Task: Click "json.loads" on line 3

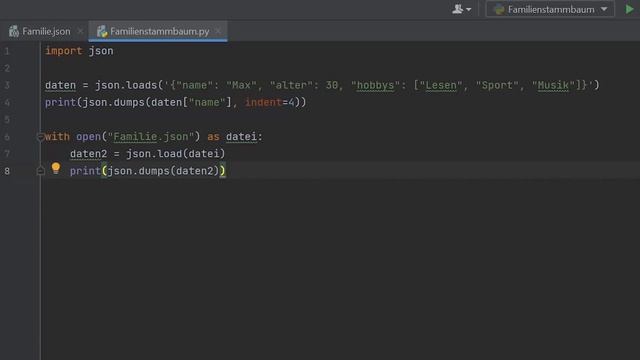Action: pyautogui.click(x=126, y=85)
